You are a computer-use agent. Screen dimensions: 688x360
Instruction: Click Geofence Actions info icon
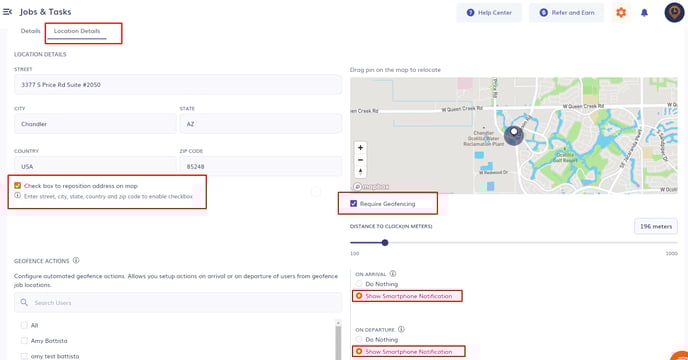pyautogui.click(x=76, y=260)
